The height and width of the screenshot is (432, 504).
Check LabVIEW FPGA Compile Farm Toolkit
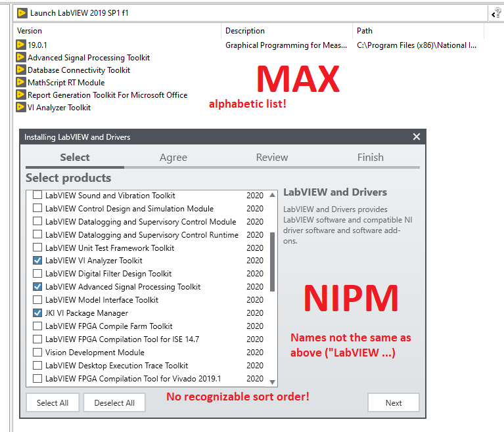pyautogui.click(x=37, y=326)
